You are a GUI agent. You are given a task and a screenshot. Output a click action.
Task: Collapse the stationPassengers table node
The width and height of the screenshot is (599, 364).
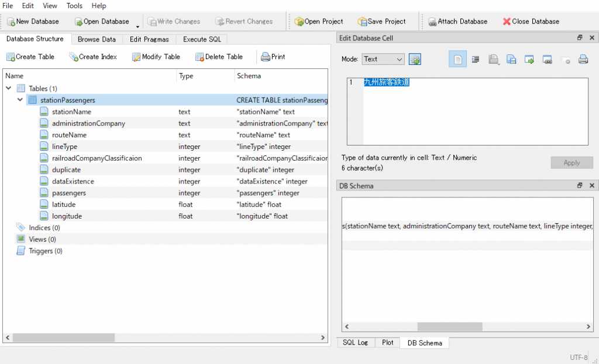20,100
